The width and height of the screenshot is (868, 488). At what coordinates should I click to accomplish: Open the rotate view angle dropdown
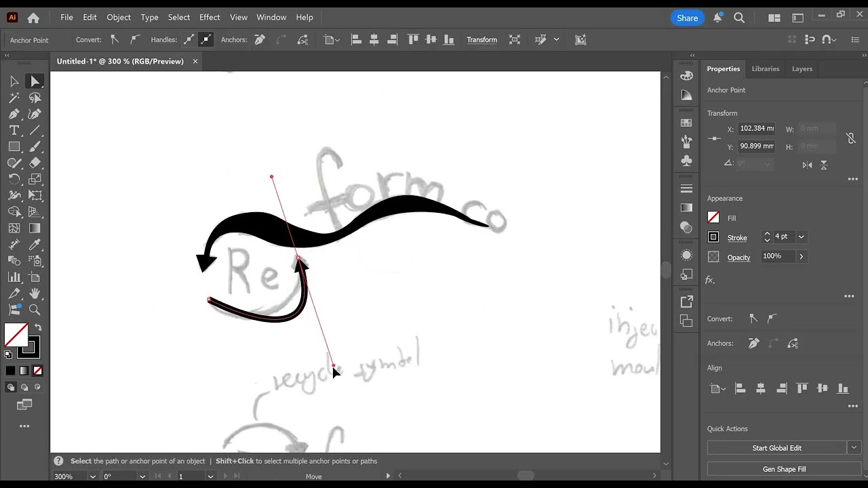pos(142,476)
